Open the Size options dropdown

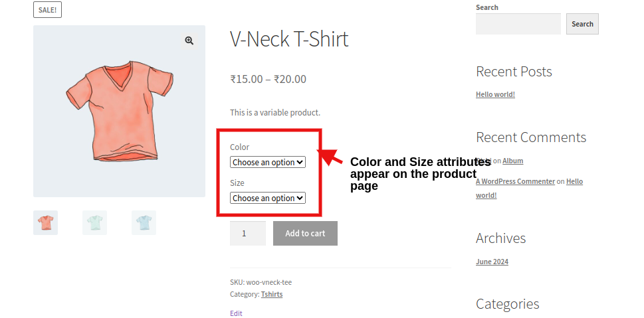(x=268, y=198)
